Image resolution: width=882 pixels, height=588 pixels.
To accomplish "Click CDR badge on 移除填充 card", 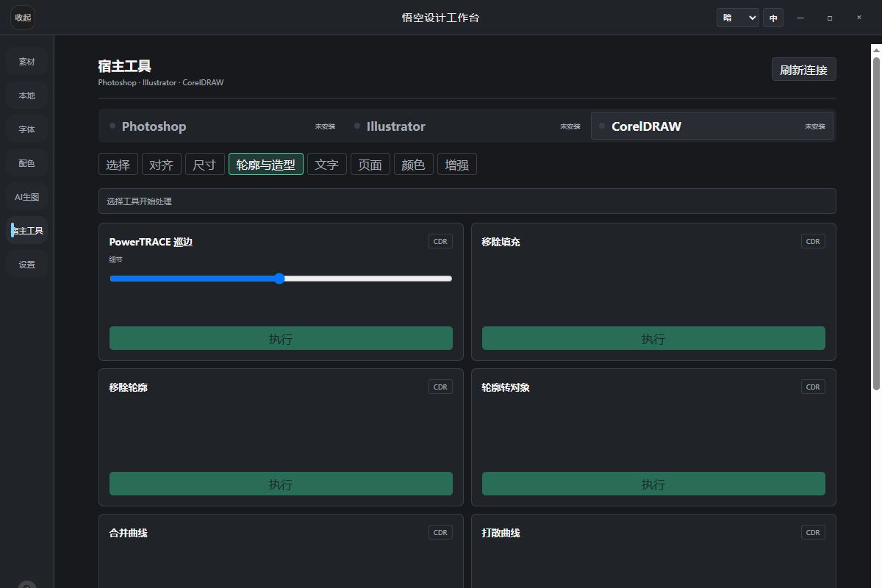I will [x=813, y=241].
